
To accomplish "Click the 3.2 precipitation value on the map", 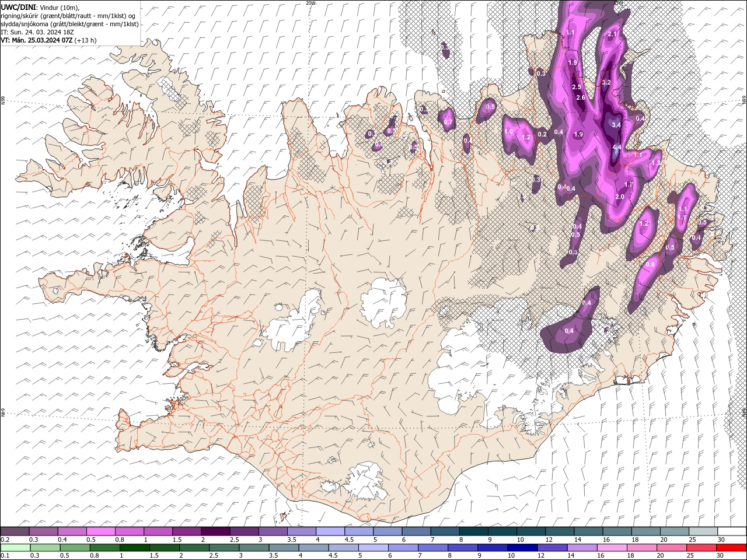I will 606,82.
